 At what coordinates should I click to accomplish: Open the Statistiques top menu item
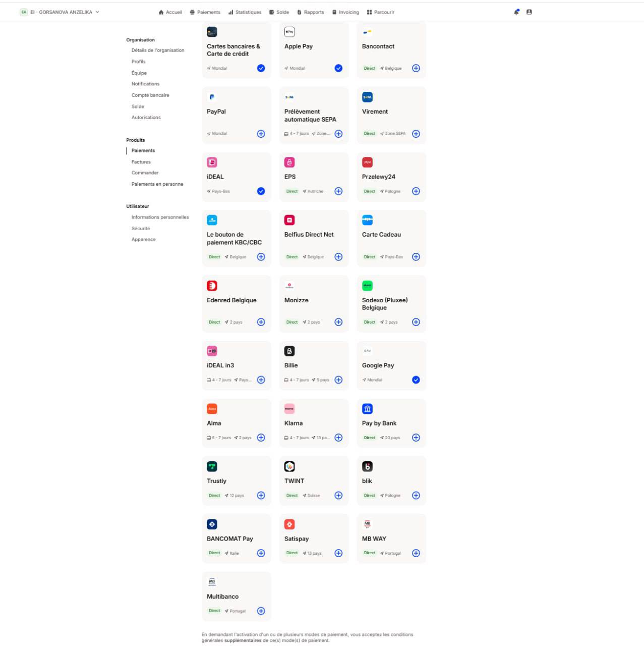coord(245,12)
